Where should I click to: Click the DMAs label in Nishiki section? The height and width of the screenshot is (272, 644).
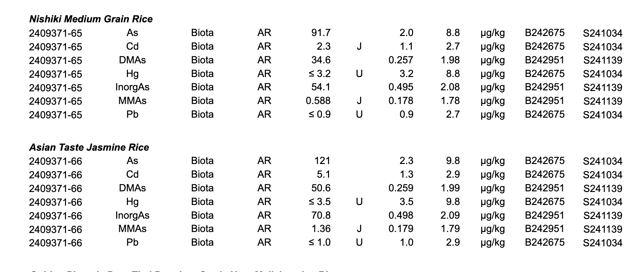click(132, 60)
